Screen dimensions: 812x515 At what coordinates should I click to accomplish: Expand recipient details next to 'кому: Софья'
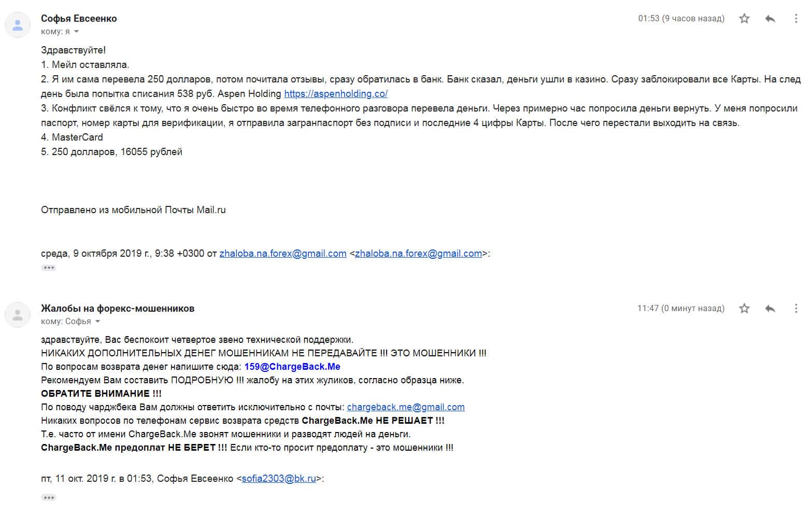[97, 322]
